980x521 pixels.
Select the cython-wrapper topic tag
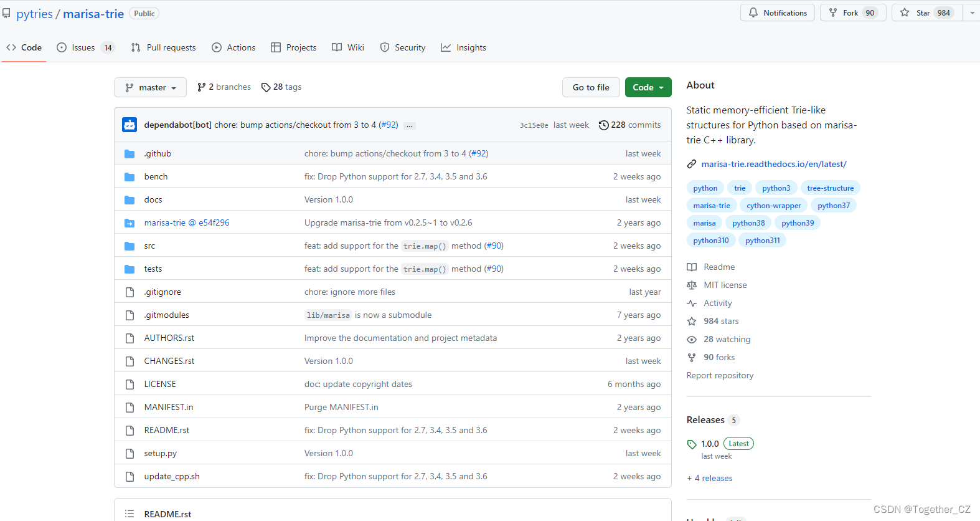coord(774,206)
